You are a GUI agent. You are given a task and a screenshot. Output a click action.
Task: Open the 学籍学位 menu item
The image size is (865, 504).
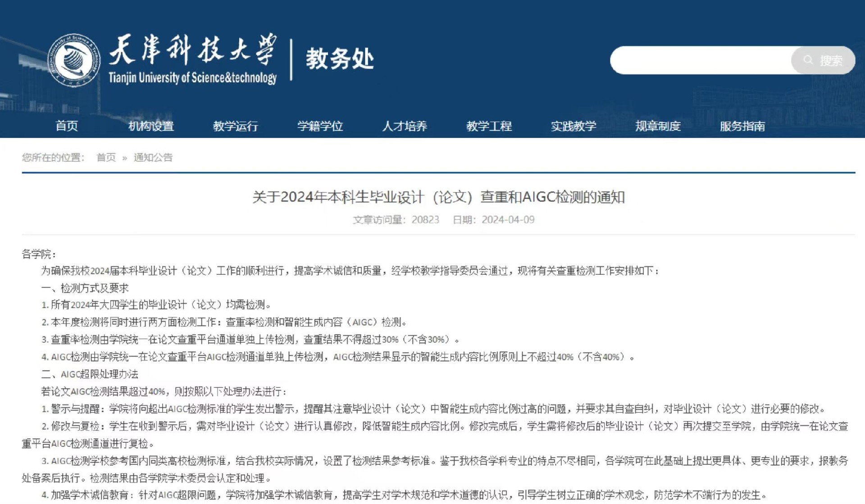320,126
